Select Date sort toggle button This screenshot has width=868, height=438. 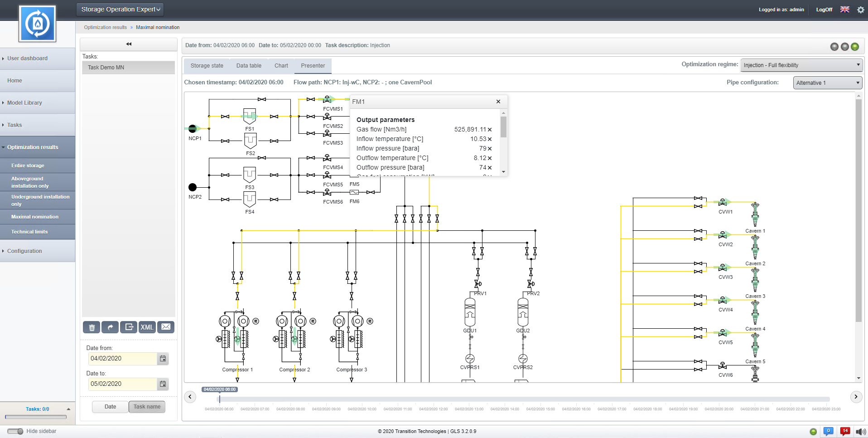[110, 407]
